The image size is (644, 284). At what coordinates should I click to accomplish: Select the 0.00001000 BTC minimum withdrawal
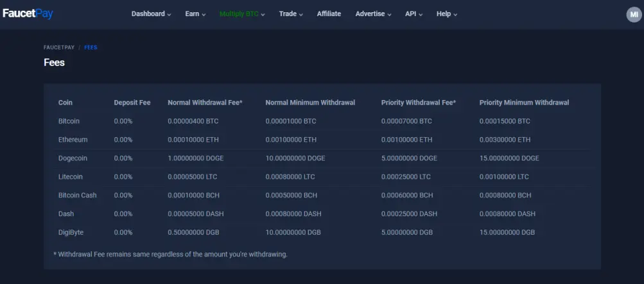pos(291,121)
